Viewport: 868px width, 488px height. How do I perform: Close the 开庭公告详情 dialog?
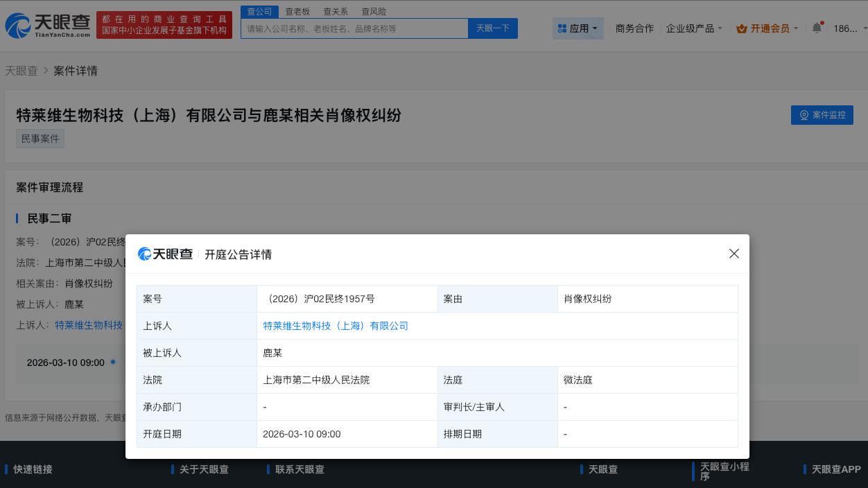pyautogui.click(x=734, y=254)
